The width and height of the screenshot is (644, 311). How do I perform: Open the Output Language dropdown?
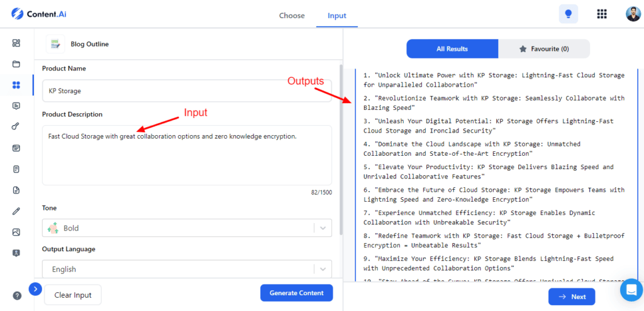[187, 269]
